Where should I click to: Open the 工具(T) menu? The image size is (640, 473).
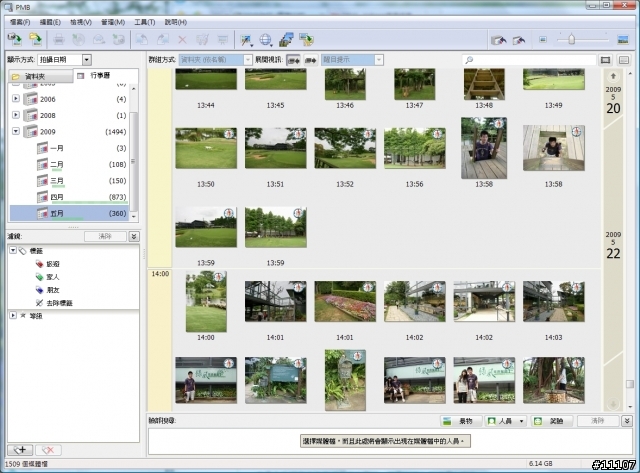click(144, 22)
